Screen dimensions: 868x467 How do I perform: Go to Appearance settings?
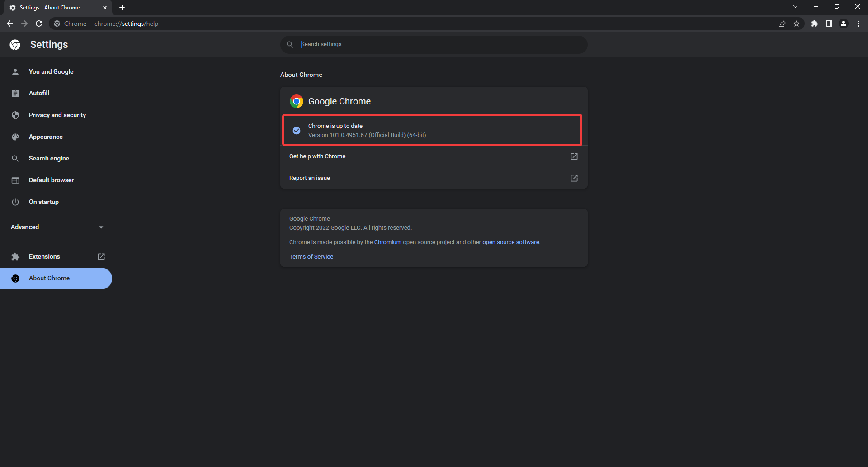46,137
